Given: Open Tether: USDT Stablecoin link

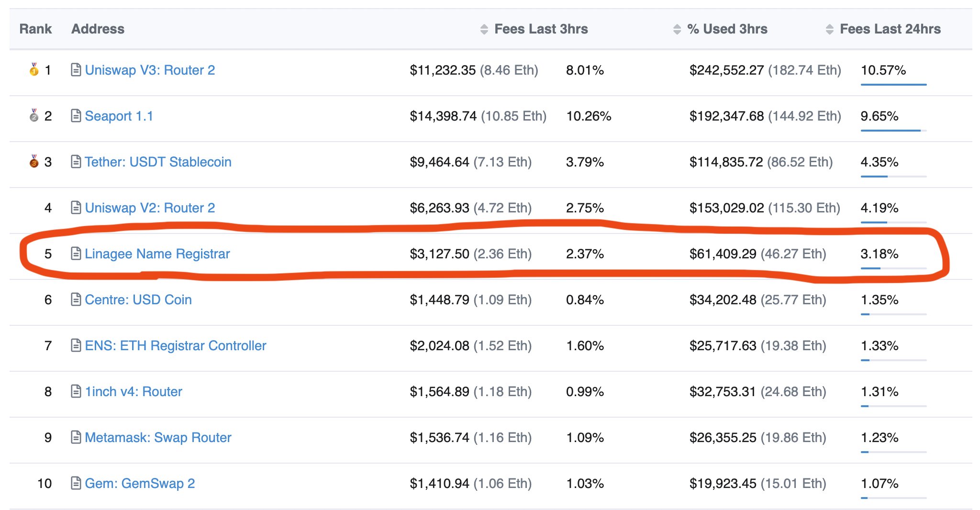Looking at the screenshot, I should (x=158, y=162).
